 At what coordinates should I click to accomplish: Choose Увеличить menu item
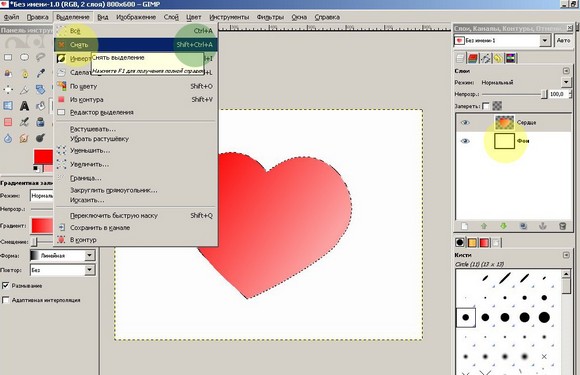[x=136, y=164]
